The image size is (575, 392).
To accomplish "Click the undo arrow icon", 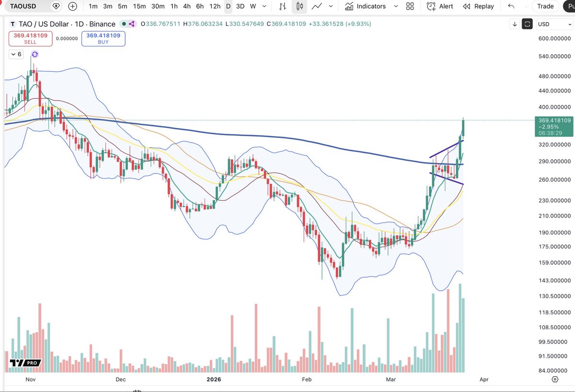I will coord(511,6).
